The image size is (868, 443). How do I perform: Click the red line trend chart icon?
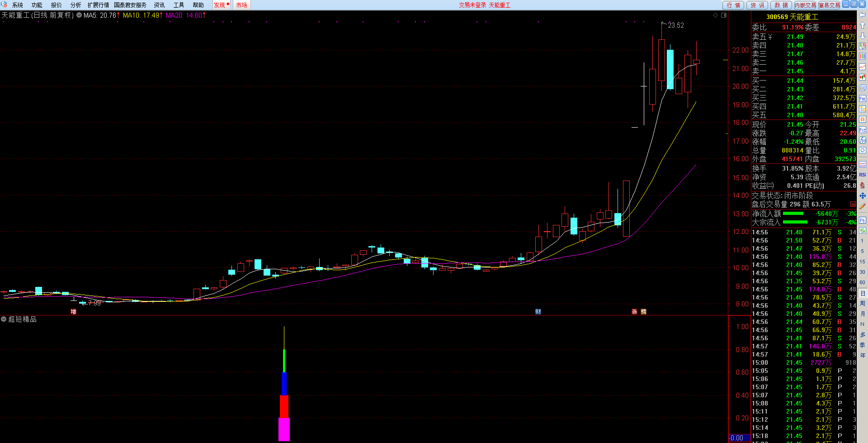pyautogui.click(x=863, y=67)
